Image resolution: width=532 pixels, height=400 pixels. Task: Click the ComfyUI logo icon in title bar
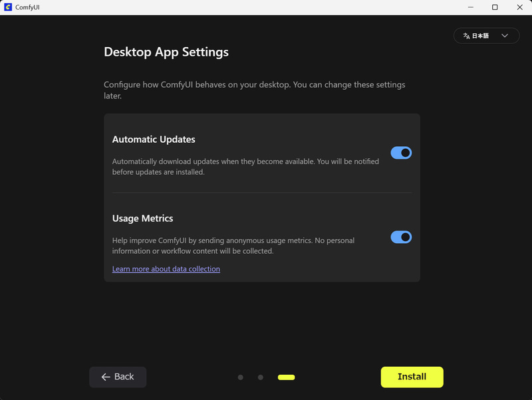pos(8,7)
